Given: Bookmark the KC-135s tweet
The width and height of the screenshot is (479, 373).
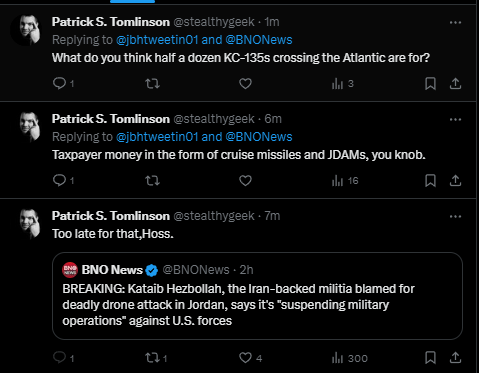Looking at the screenshot, I should (430, 83).
